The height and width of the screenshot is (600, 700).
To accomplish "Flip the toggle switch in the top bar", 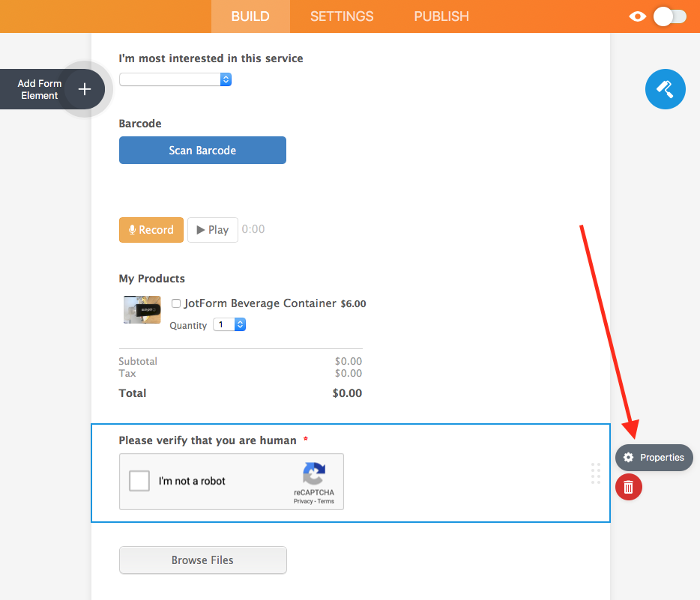I will pos(669,16).
